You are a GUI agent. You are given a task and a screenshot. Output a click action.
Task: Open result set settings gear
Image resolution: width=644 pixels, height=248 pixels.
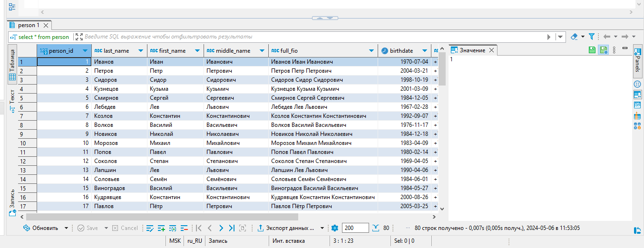pyautogui.click(x=334, y=228)
